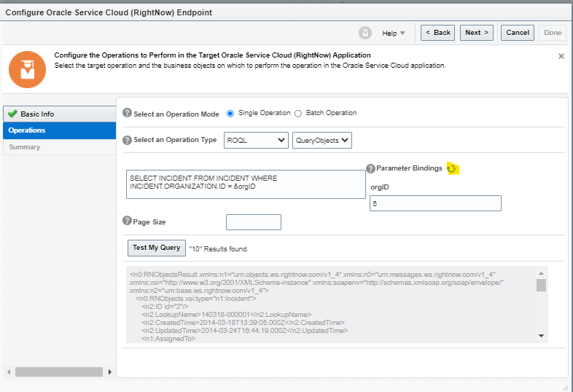The width and height of the screenshot is (573, 392).
Task: Click the orange endpoint configuration icon
Action: click(27, 70)
